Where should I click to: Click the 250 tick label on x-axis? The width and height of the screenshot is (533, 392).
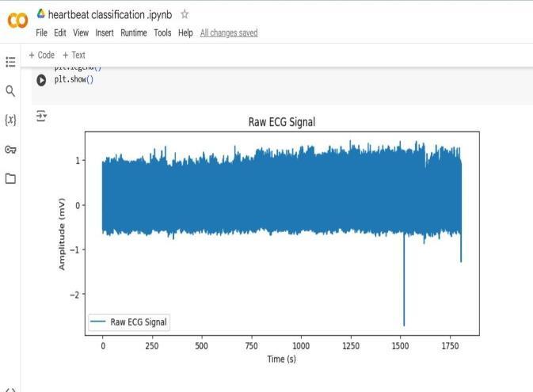(152, 346)
